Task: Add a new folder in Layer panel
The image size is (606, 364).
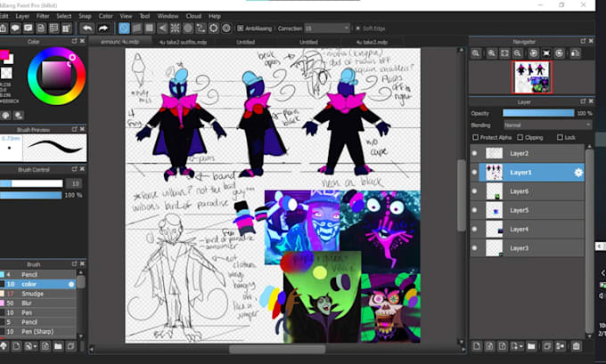Action: tap(531, 346)
